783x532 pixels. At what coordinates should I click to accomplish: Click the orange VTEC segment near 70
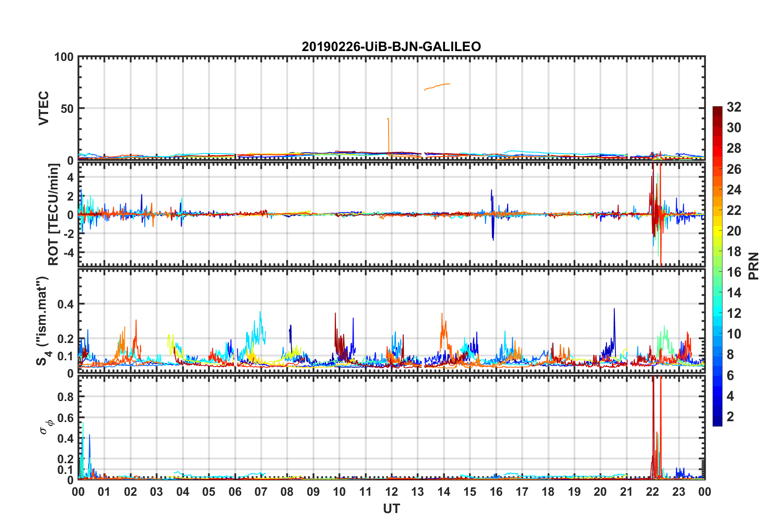click(x=437, y=86)
